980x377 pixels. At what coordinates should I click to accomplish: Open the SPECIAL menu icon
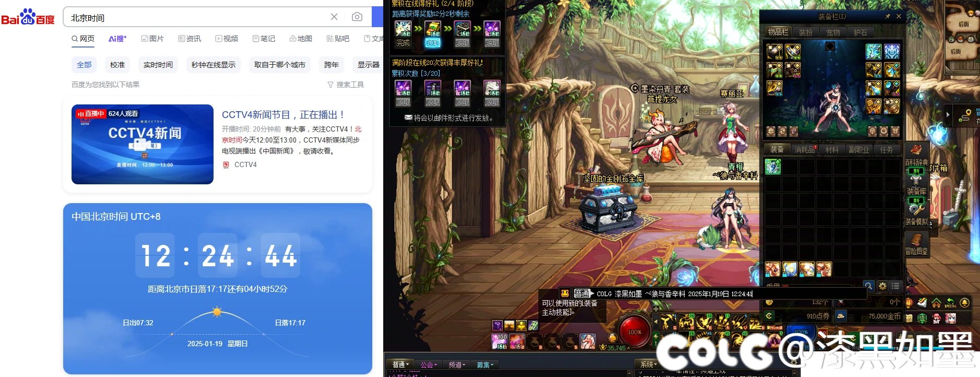(950, 303)
